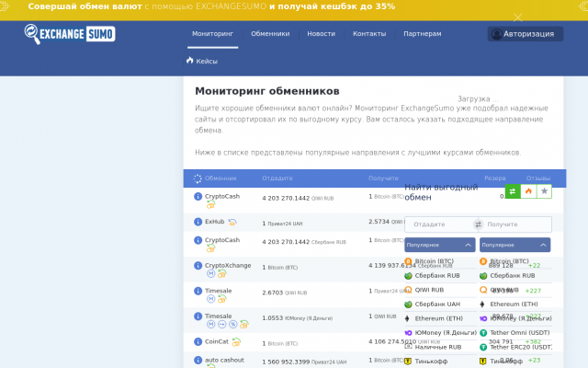This screenshot has width=588, height=368.
Task: Open info for Timesale 1.0553 row
Action: coord(198,316)
